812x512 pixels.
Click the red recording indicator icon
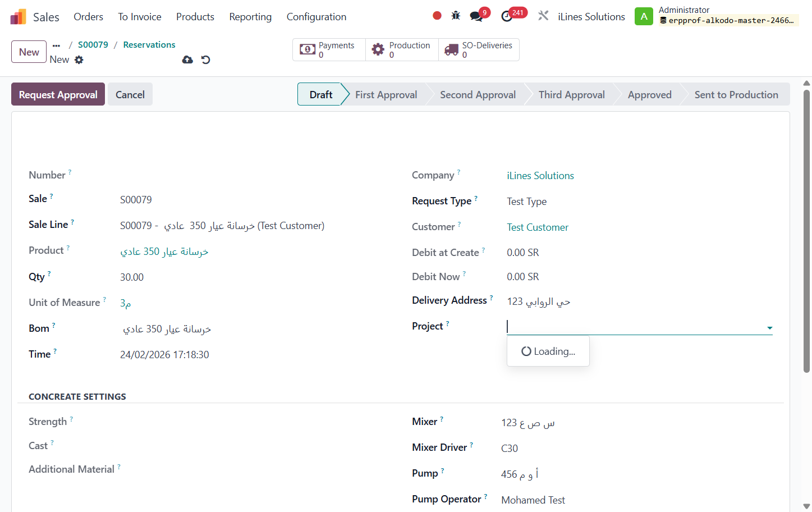tap(437, 16)
